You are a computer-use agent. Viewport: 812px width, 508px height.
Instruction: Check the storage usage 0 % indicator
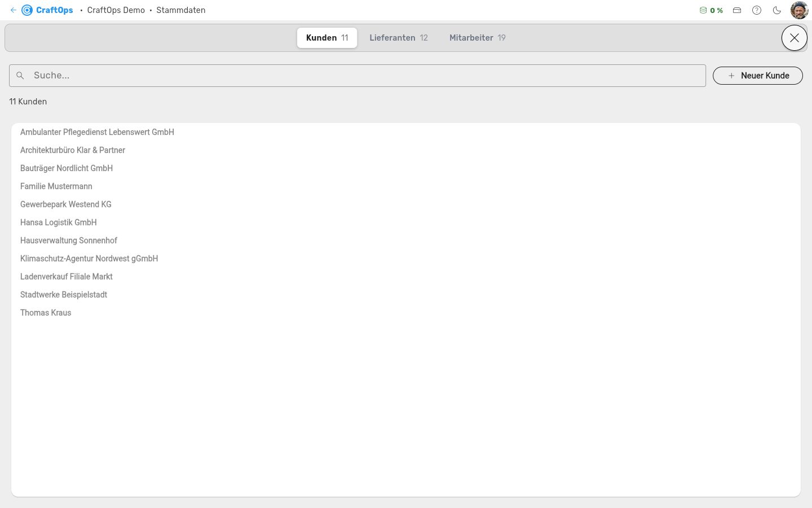coord(711,10)
